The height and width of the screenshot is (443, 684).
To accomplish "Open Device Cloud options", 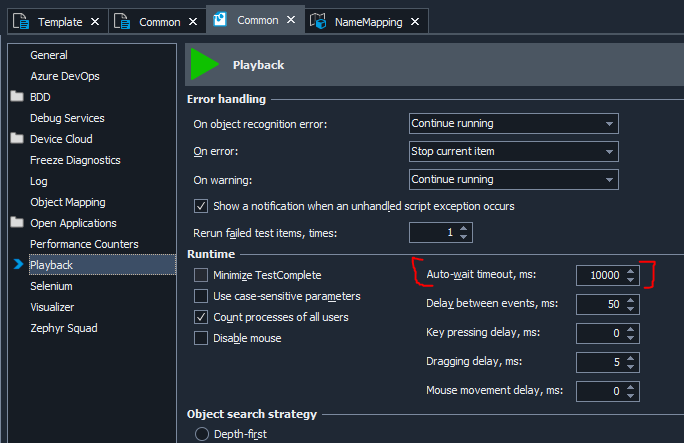I will point(61,139).
